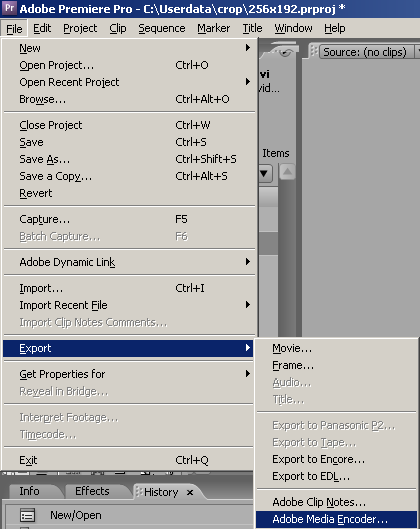Viewport: 420px width, 529px height.
Task: Expand Open Recent Project submenu
Action: [248, 82]
